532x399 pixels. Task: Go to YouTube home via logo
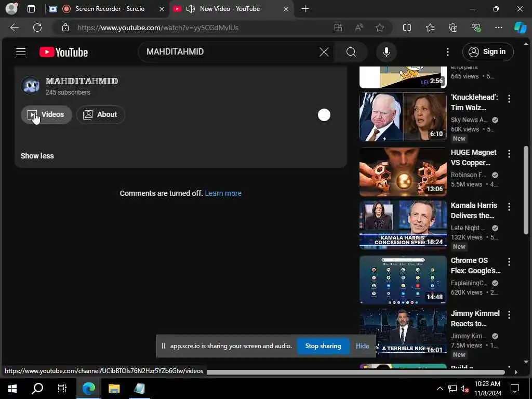click(63, 52)
